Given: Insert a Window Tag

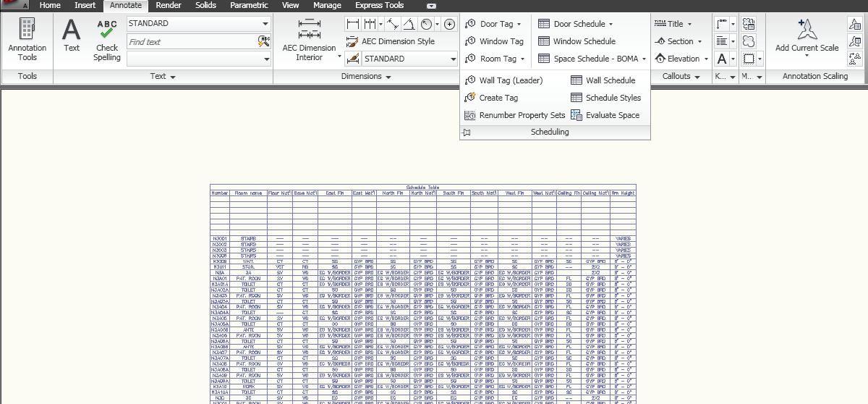Looking at the screenshot, I should (x=495, y=41).
